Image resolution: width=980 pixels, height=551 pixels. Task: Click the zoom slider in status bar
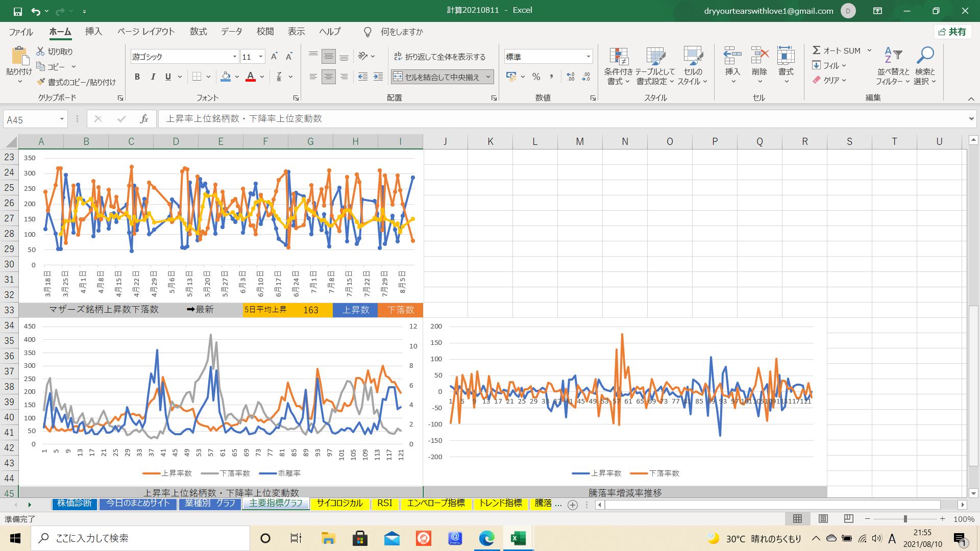(905, 519)
